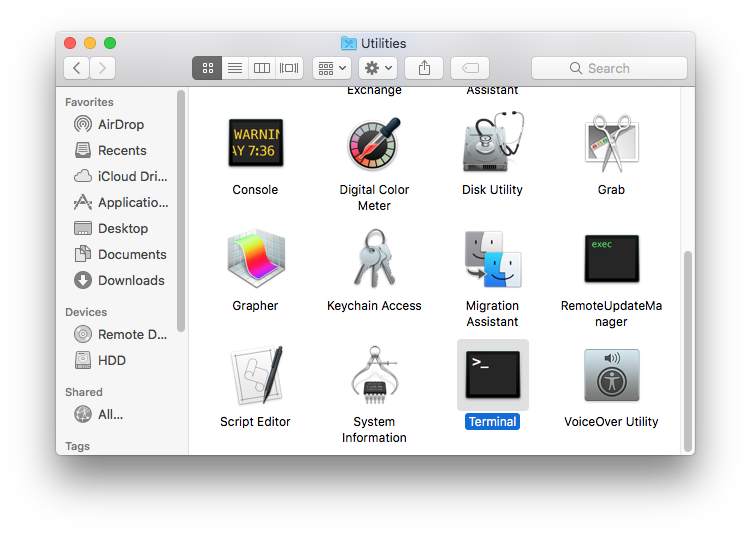Open Migration Assistant icon
The width and height of the screenshot is (751, 535).
tap(492, 260)
